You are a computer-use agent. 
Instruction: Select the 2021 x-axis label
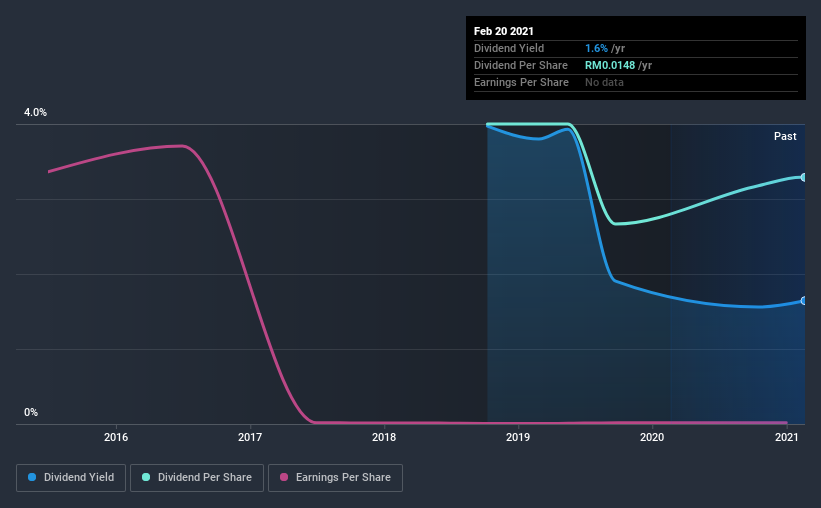click(x=786, y=437)
